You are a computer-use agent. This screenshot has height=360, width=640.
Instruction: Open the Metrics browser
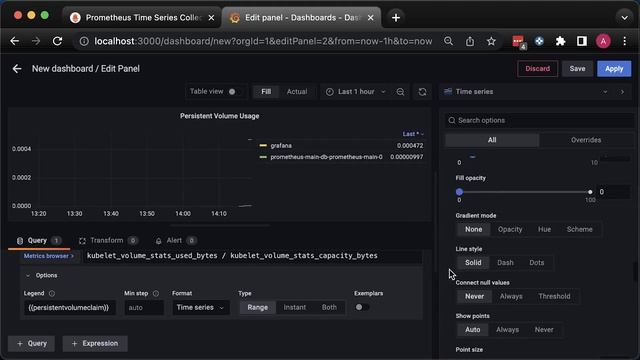(x=49, y=256)
